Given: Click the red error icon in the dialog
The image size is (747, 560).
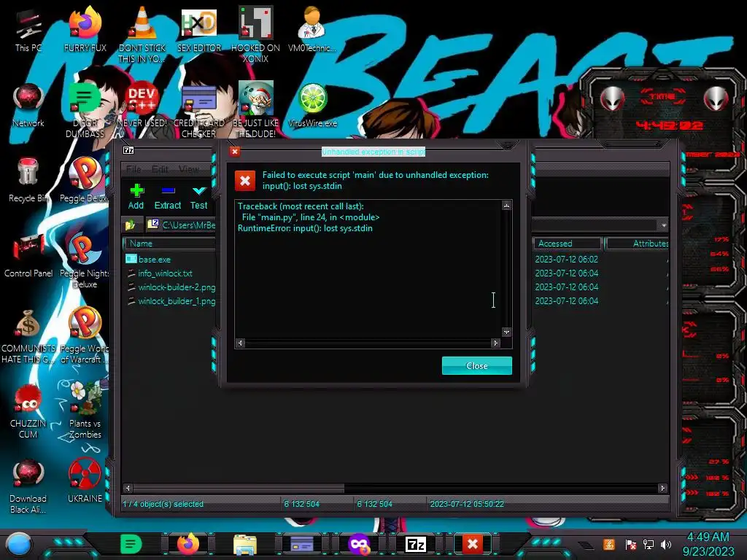Looking at the screenshot, I should pos(245,181).
